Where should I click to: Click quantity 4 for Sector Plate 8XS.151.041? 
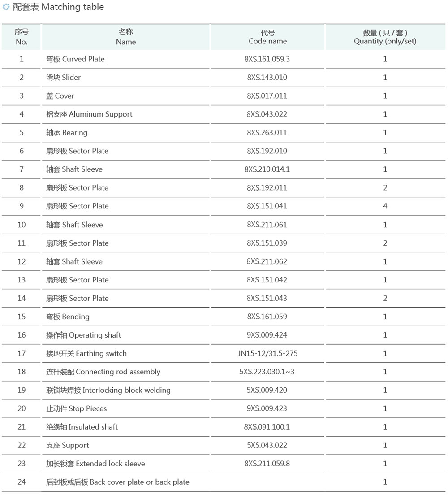point(385,206)
